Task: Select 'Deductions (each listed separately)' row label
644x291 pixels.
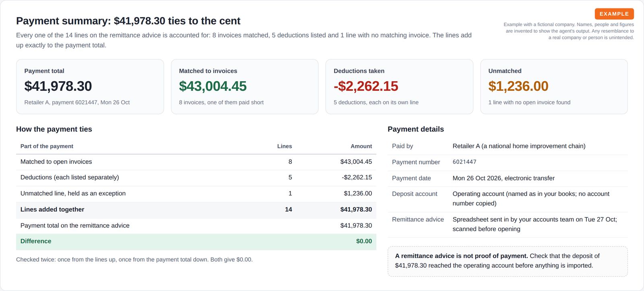Action: (x=70, y=177)
